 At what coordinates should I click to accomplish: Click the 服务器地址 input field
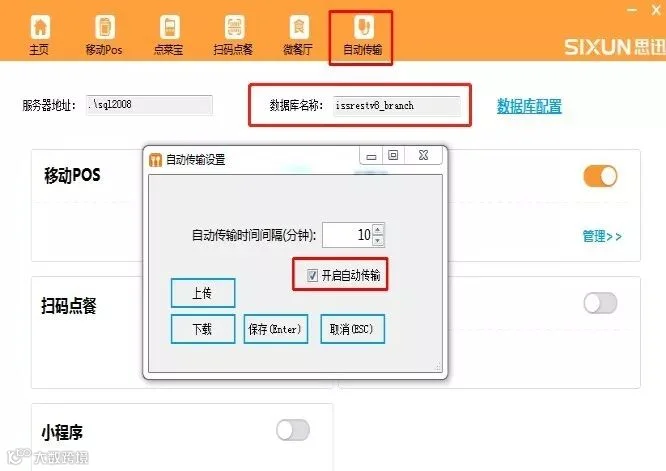point(149,105)
